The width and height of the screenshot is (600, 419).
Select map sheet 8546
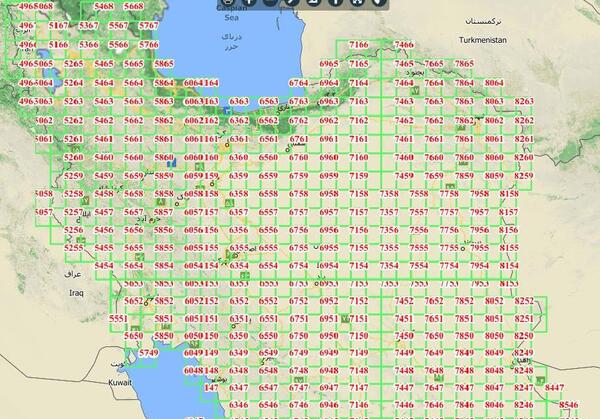point(569,405)
